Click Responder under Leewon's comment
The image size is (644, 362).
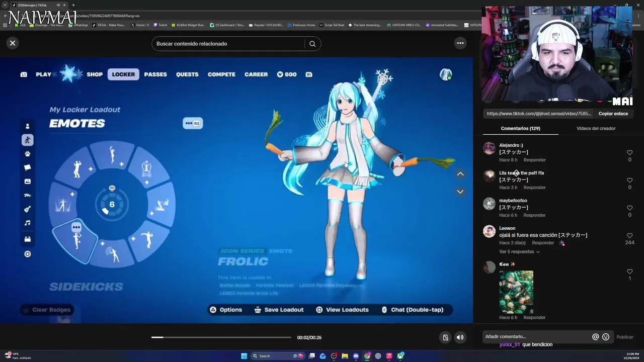tap(543, 243)
